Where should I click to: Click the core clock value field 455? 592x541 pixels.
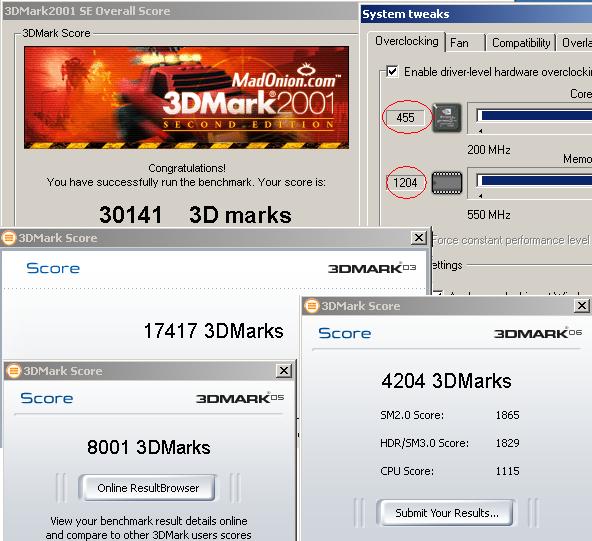405,117
